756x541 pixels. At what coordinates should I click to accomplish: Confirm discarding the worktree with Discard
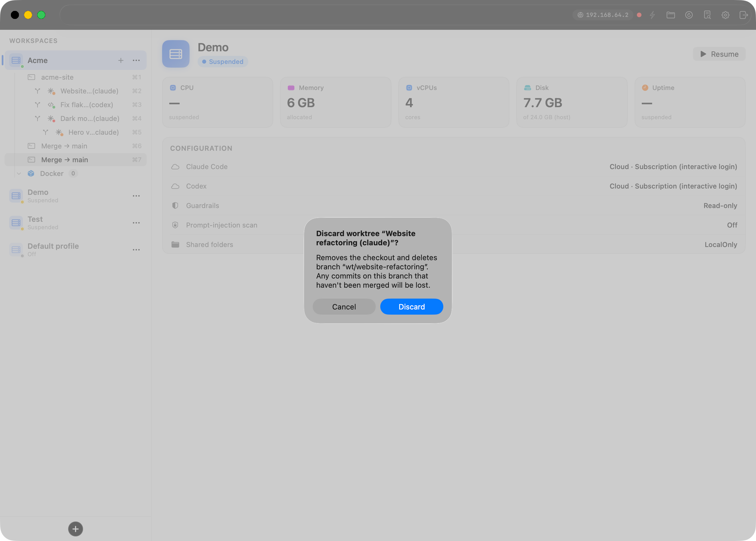412,307
